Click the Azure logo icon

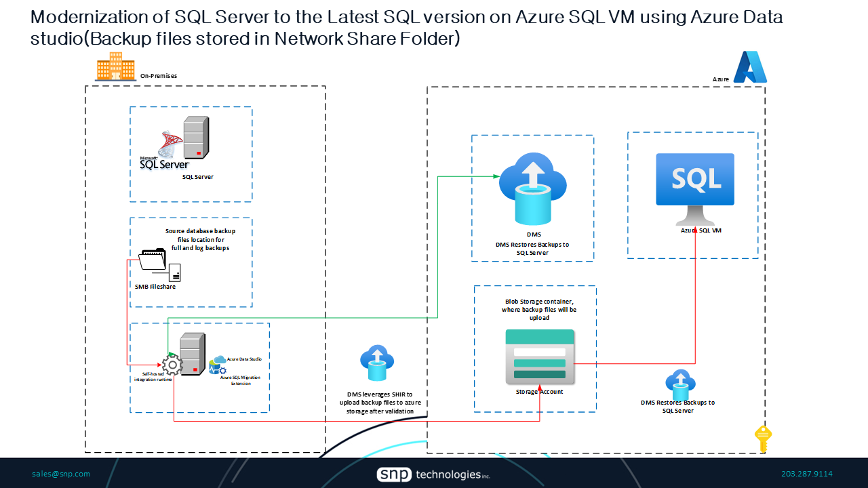pyautogui.click(x=750, y=67)
